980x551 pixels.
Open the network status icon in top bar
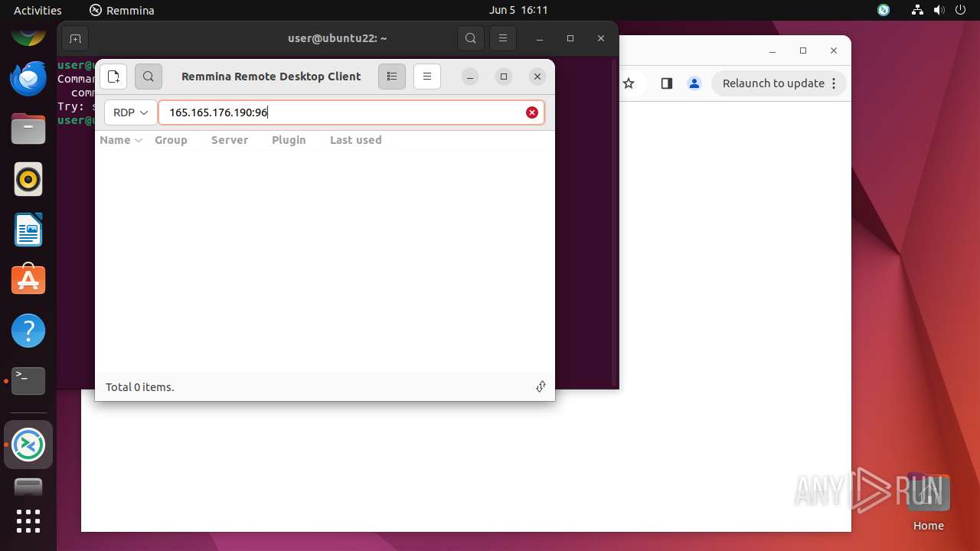point(918,10)
